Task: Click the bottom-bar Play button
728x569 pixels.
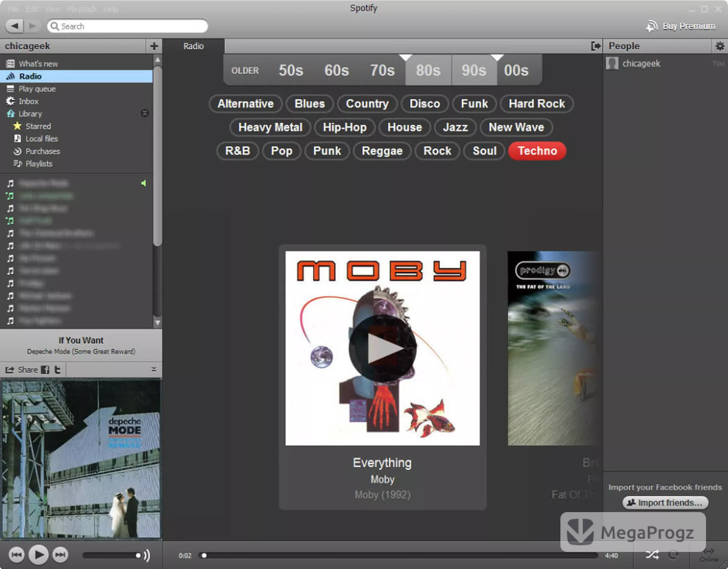Action: point(39,555)
